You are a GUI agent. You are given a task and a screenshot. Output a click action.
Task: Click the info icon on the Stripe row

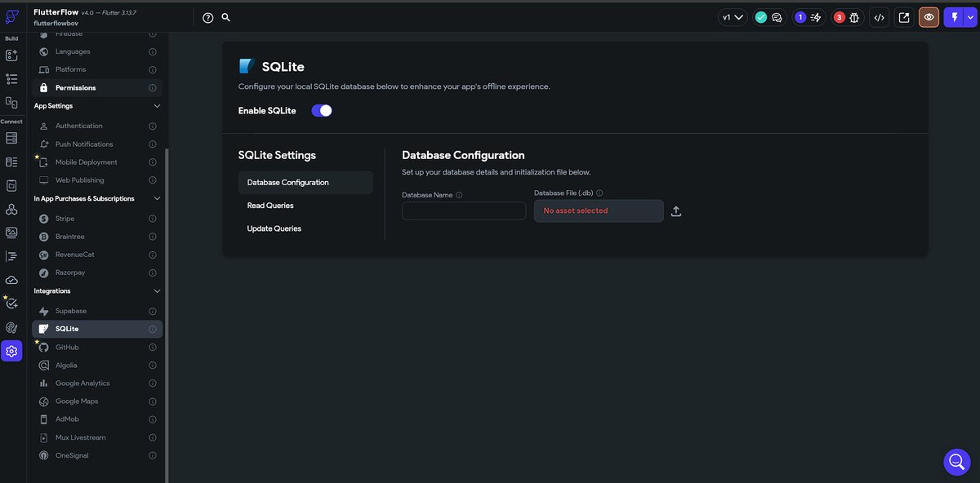pos(153,219)
